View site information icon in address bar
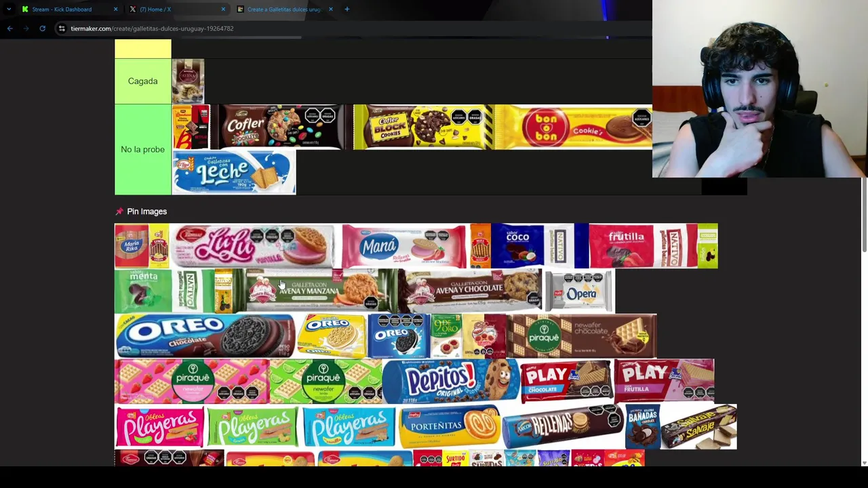This screenshot has width=868, height=488. (62, 28)
